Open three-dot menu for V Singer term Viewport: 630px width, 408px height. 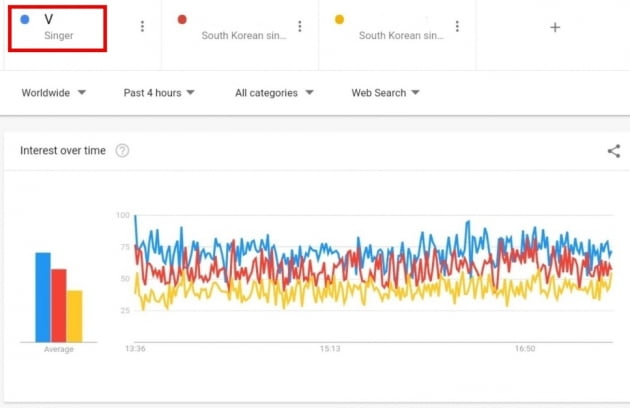(x=142, y=27)
